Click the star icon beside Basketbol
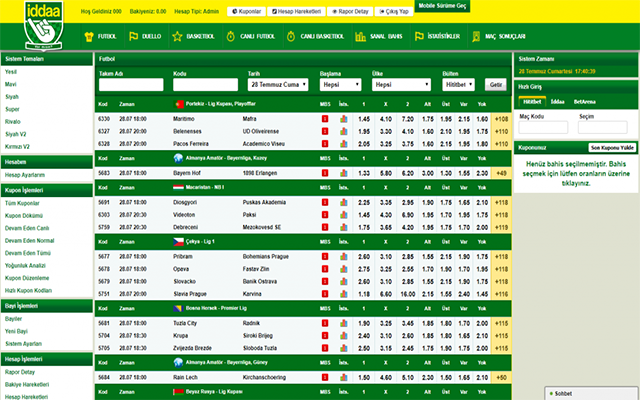Screen dimensions: 640x400 [178, 36]
